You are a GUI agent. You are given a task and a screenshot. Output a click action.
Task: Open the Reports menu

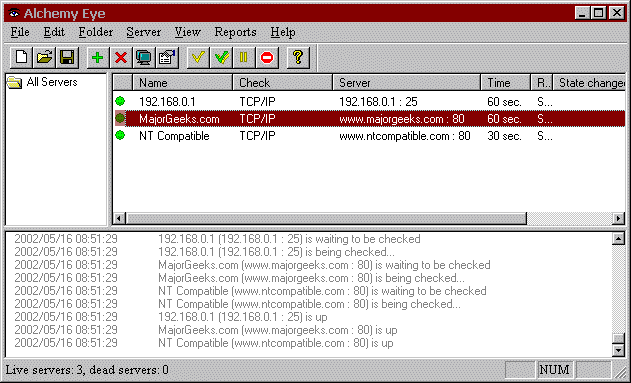[x=235, y=32]
